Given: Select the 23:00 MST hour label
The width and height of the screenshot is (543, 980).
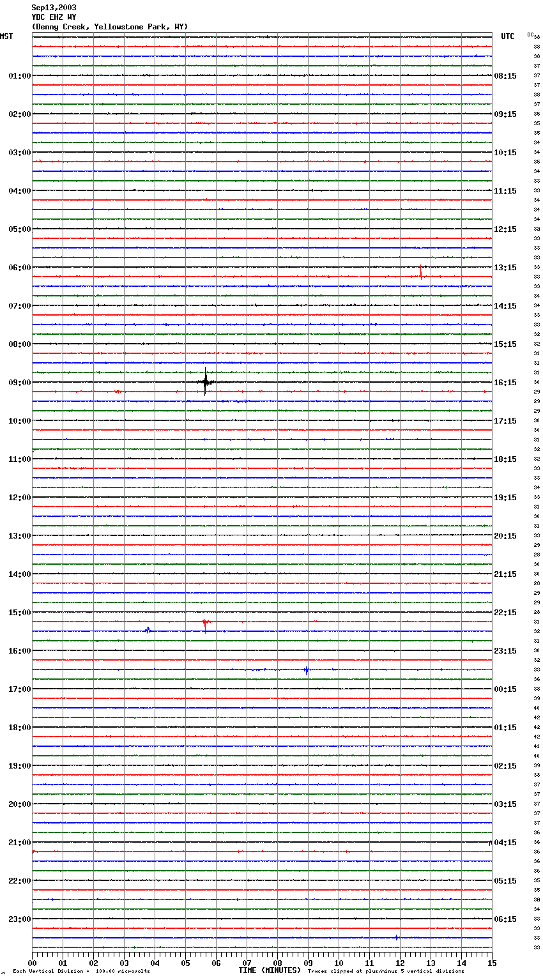Looking at the screenshot, I should point(19,919).
